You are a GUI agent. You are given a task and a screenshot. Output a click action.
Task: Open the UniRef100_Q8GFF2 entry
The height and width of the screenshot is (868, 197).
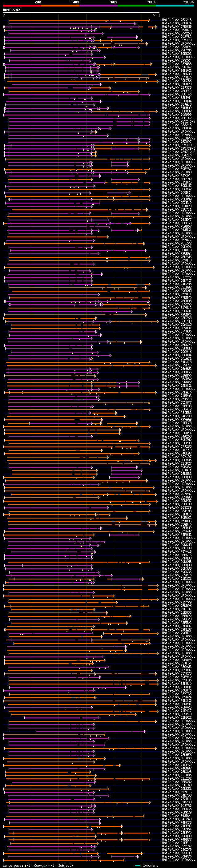[x=177, y=91]
